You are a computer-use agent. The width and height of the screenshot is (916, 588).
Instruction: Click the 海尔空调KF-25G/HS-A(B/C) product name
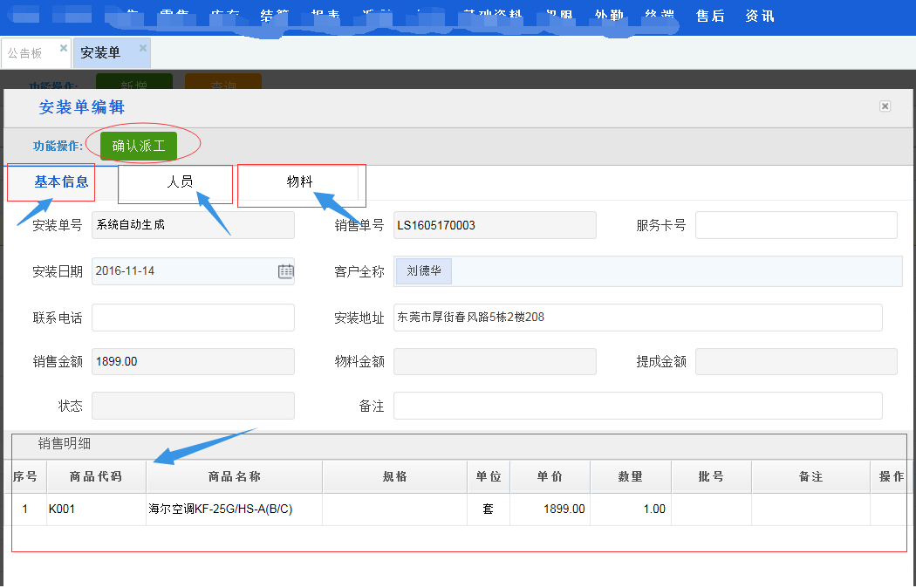coord(221,509)
